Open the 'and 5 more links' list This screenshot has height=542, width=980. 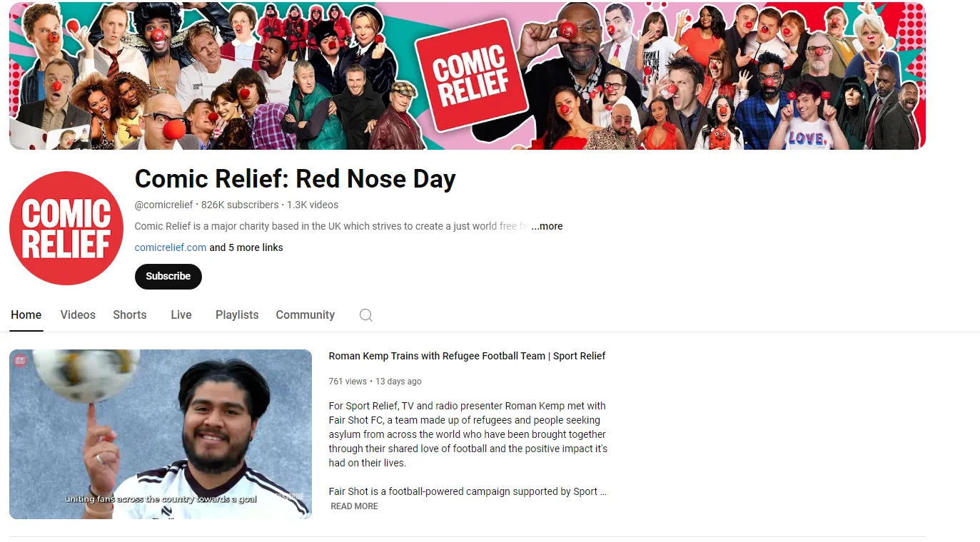tap(246, 247)
